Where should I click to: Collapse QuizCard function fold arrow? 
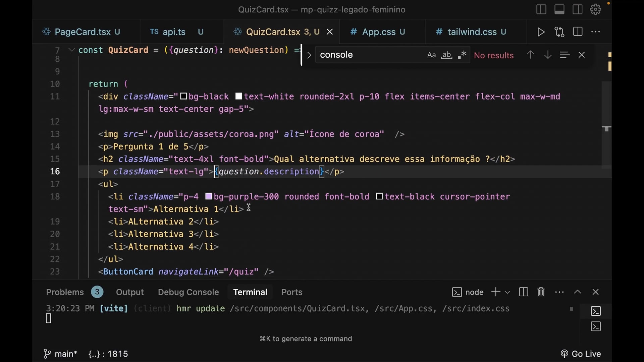[71, 50]
